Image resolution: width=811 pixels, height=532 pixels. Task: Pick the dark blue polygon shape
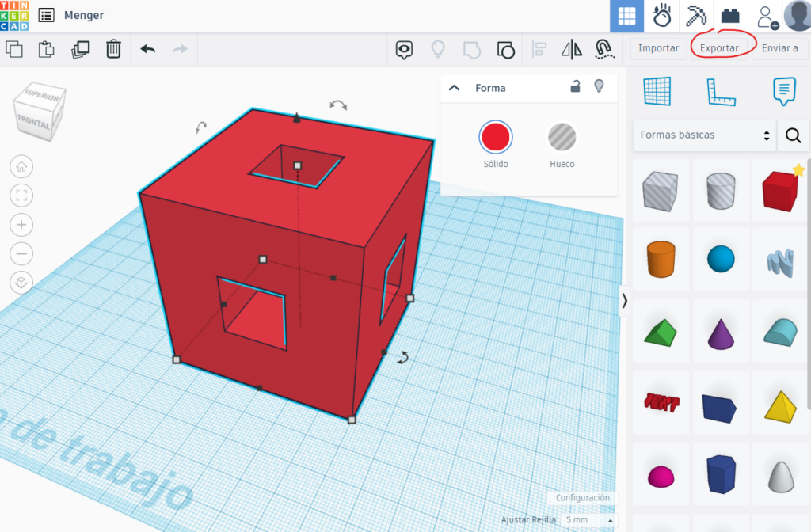click(721, 474)
